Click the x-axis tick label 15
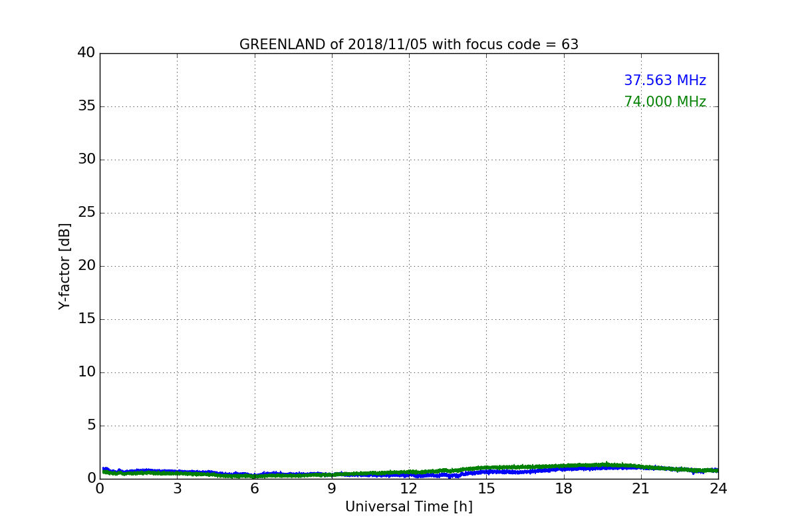798x532 pixels. click(x=486, y=489)
